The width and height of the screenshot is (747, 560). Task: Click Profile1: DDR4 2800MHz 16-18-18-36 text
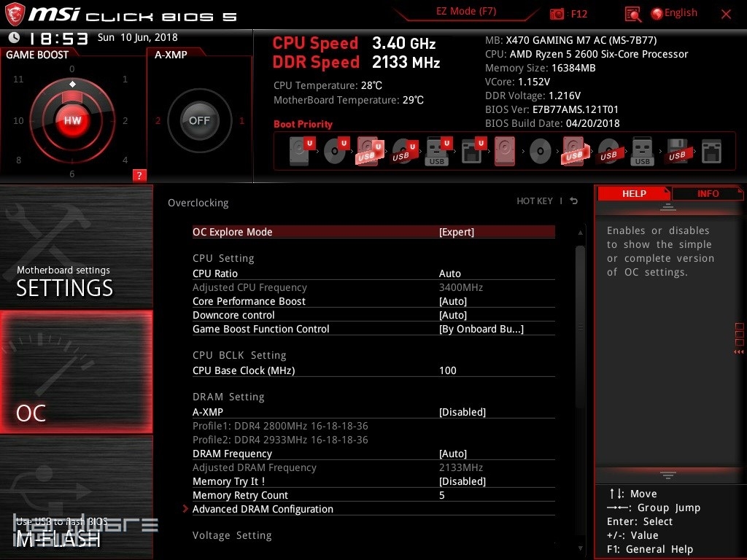[x=280, y=426]
